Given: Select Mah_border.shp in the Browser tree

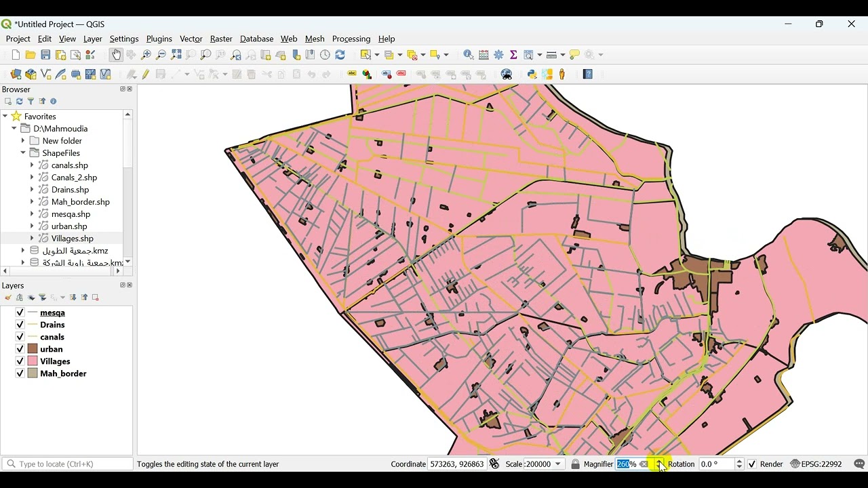Looking at the screenshot, I should click(x=80, y=202).
